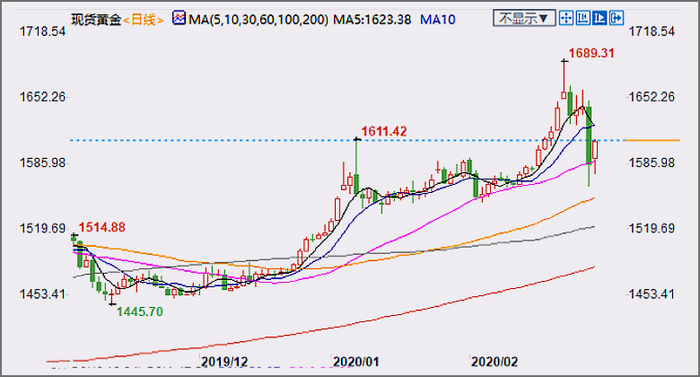Click the 日线 period label
The height and width of the screenshot is (377, 700).
coord(143,20)
